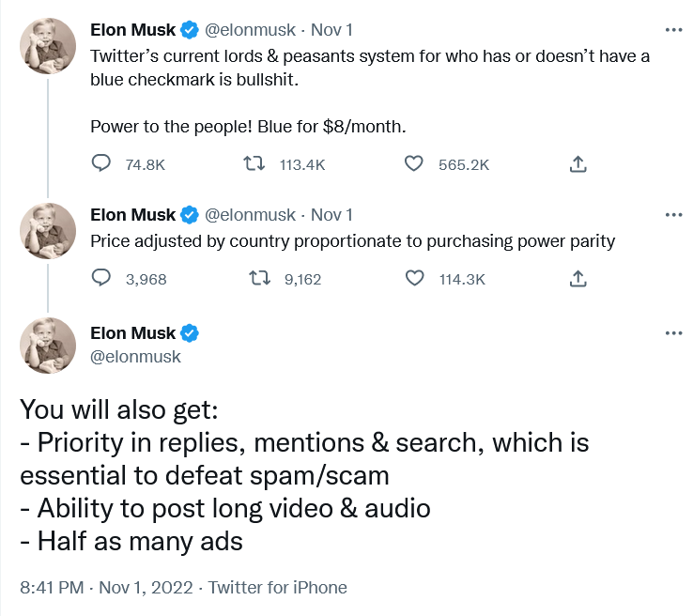Image resolution: width=693 pixels, height=616 pixels.
Task: Open Elon Musk avatar on first tweet
Action: click(x=48, y=46)
